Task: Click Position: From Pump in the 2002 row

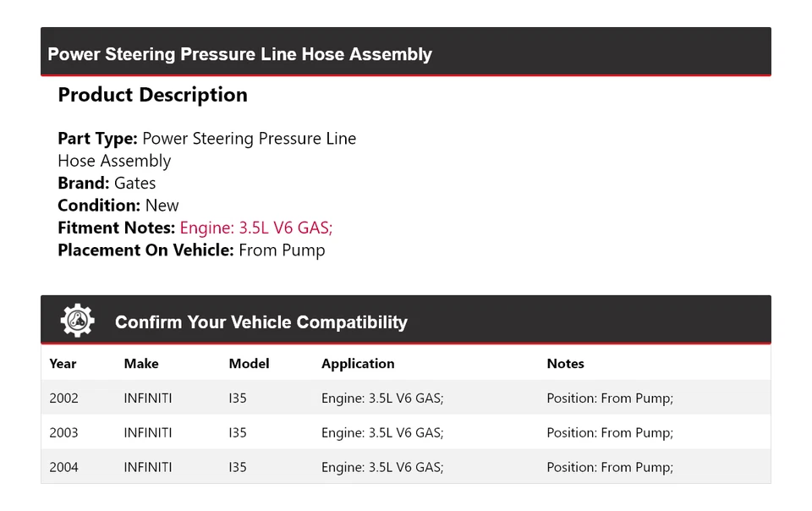Action: point(610,398)
